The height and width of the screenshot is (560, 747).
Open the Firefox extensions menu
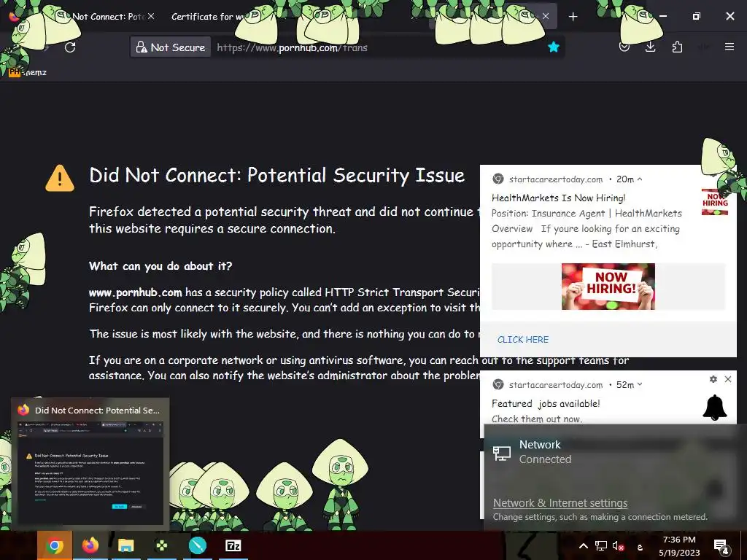tap(677, 47)
